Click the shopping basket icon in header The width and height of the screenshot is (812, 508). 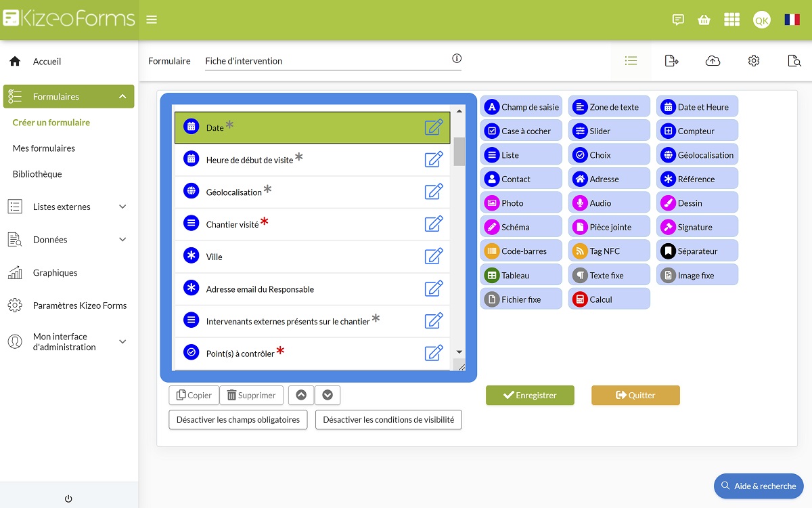704,20
